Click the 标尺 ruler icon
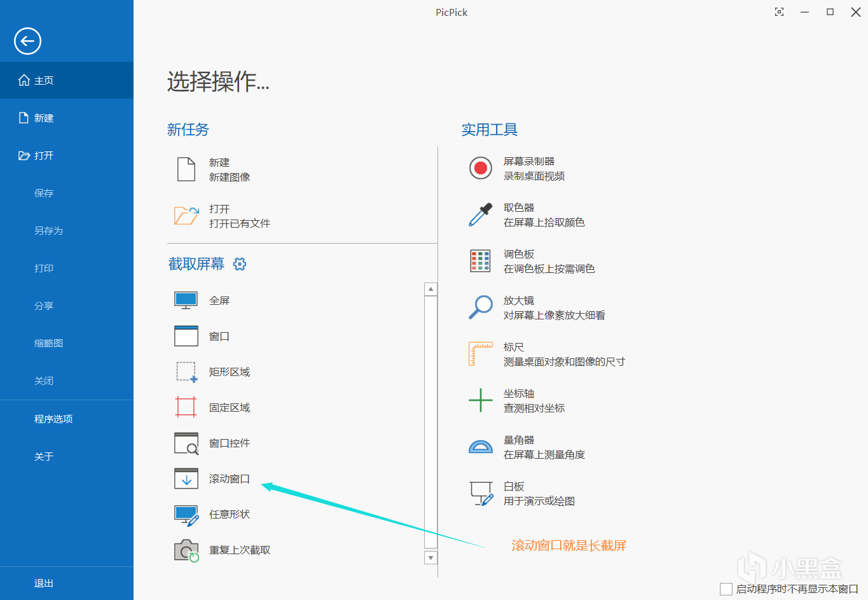Image resolution: width=868 pixels, height=600 pixels. [481, 354]
